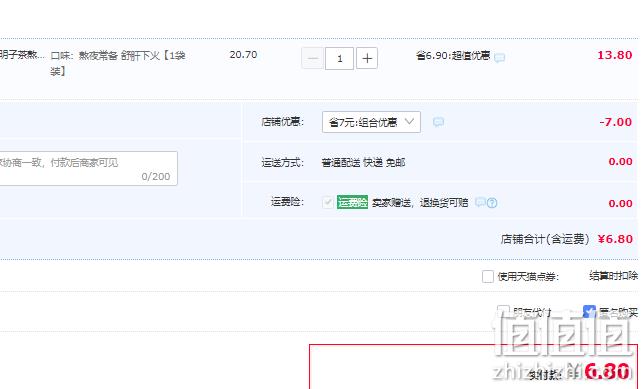Open comment icon beside 店铺优惠 dropdown
This screenshot has width=642, height=389.
pos(439,122)
